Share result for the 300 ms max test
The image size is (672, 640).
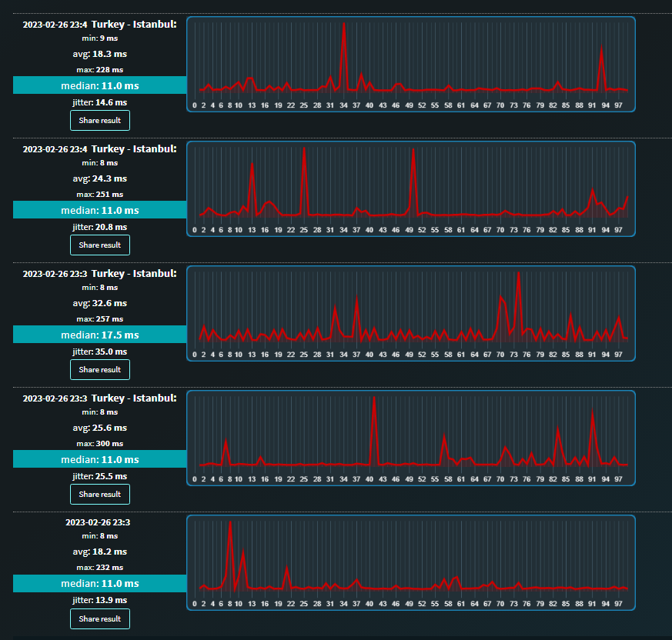(x=100, y=495)
